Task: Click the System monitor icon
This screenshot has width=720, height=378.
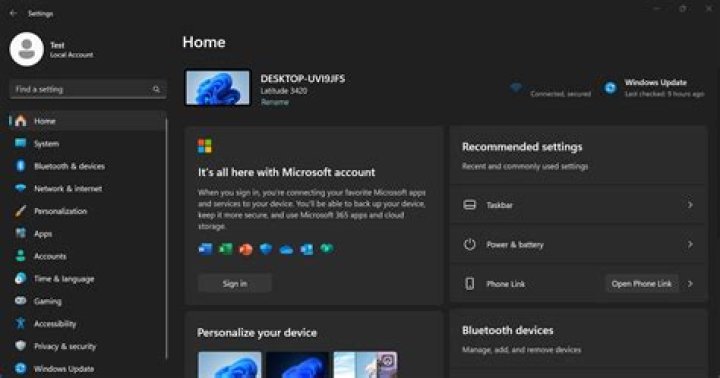Action: click(x=21, y=143)
